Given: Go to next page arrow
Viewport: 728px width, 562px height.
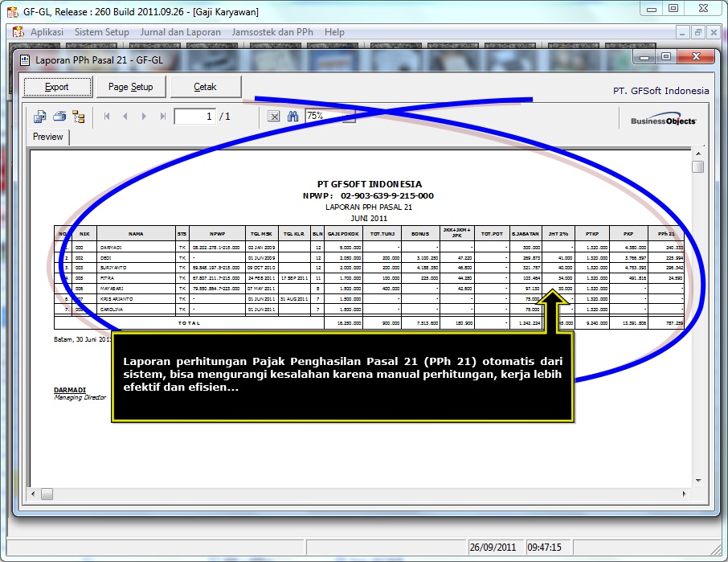Looking at the screenshot, I should click(144, 116).
